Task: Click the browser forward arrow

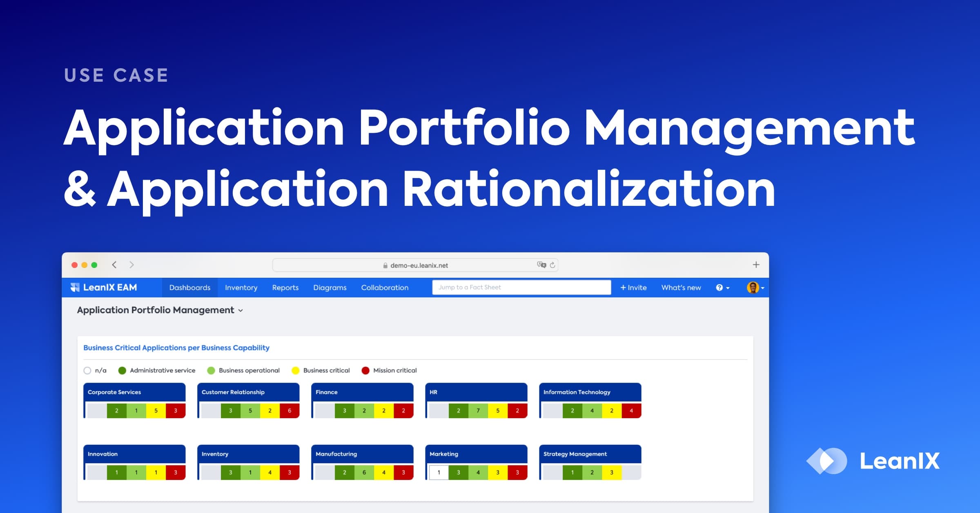Action: click(131, 265)
